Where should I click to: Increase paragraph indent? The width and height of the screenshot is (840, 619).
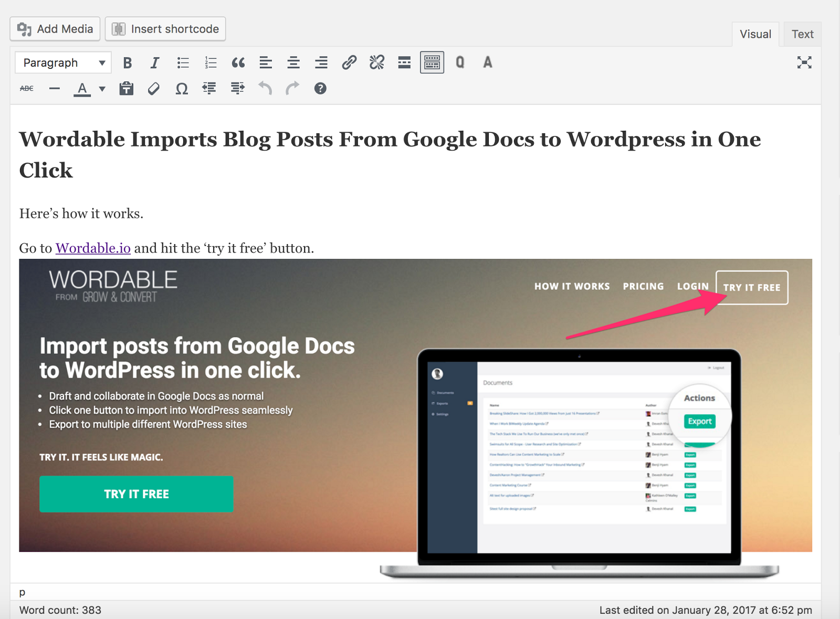(x=237, y=89)
